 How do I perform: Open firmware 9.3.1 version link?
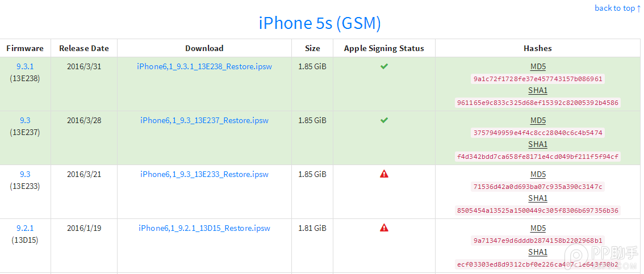25,66
